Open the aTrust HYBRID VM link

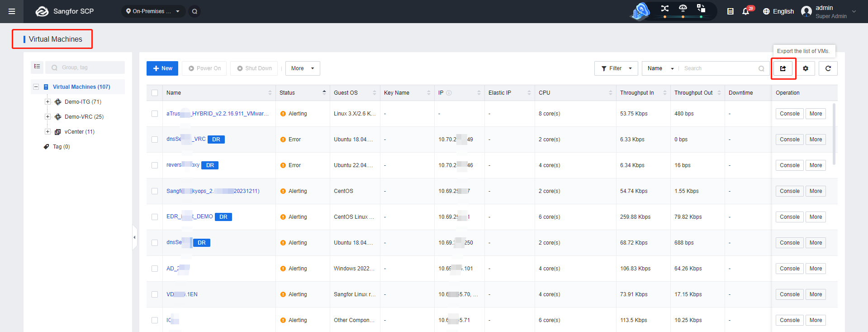tap(218, 114)
